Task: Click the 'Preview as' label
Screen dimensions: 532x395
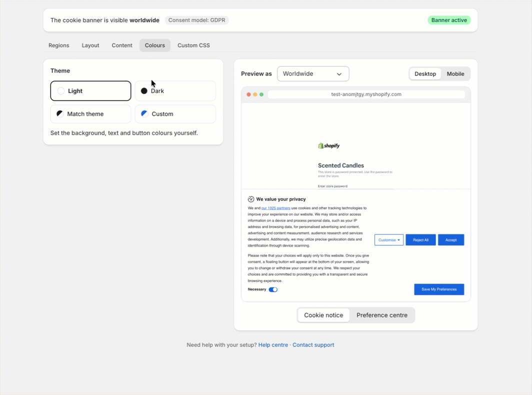Action: [x=256, y=74]
